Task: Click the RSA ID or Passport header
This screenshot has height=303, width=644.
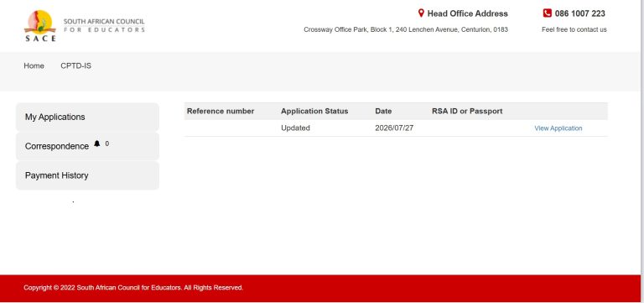Action: [467, 112]
